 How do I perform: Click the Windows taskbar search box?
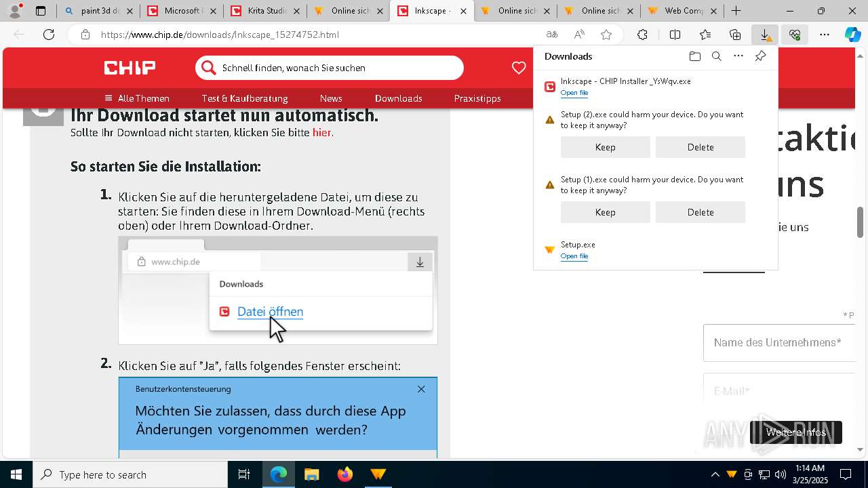[130, 474]
